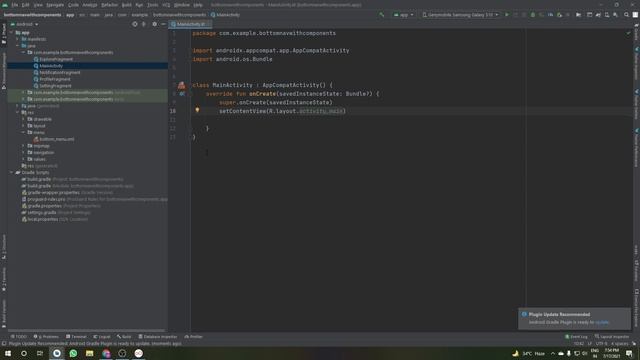Expand the manifests folder
Image resolution: width=640 pixels, height=360 pixels.
[x=18, y=39]
